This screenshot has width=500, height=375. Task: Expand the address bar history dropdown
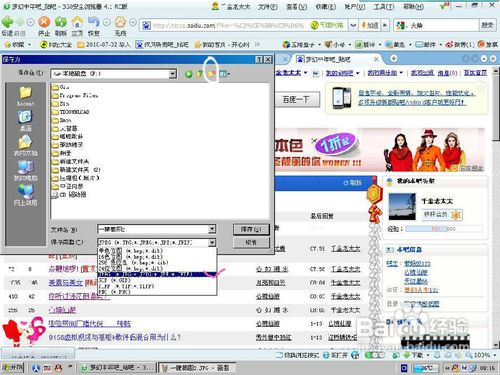pos(353,25)
